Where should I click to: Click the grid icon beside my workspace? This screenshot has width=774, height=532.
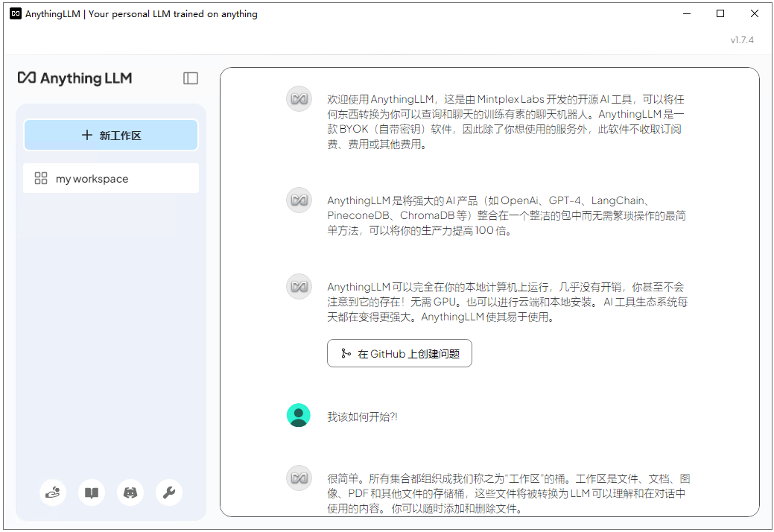(x=41, y=178)
